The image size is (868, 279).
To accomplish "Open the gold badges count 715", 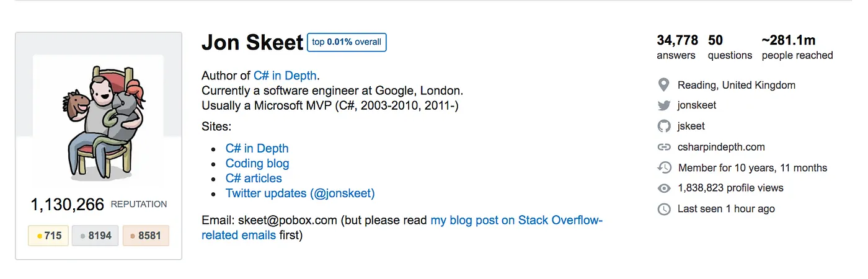I will 48,236.
